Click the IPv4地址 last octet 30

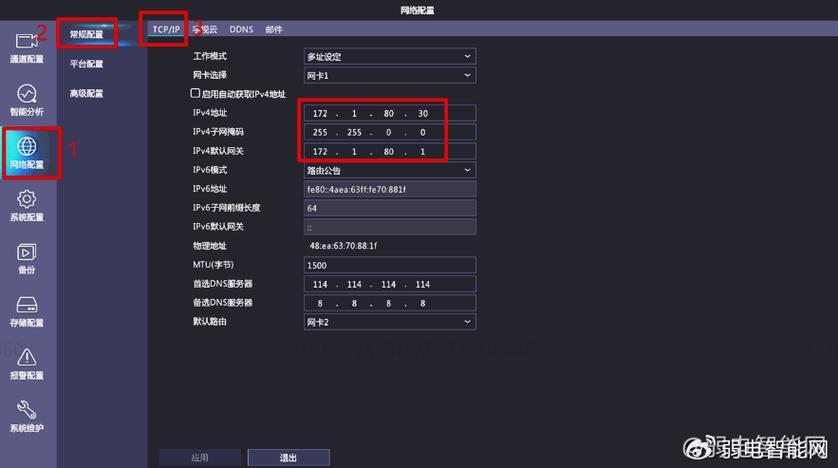[x=423, y=113]
